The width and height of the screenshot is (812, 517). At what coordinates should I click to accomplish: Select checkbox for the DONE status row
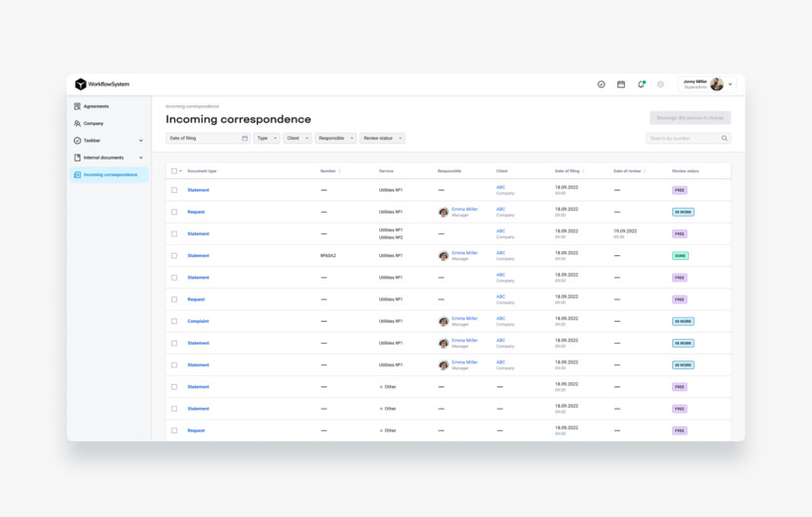[174, 256]
